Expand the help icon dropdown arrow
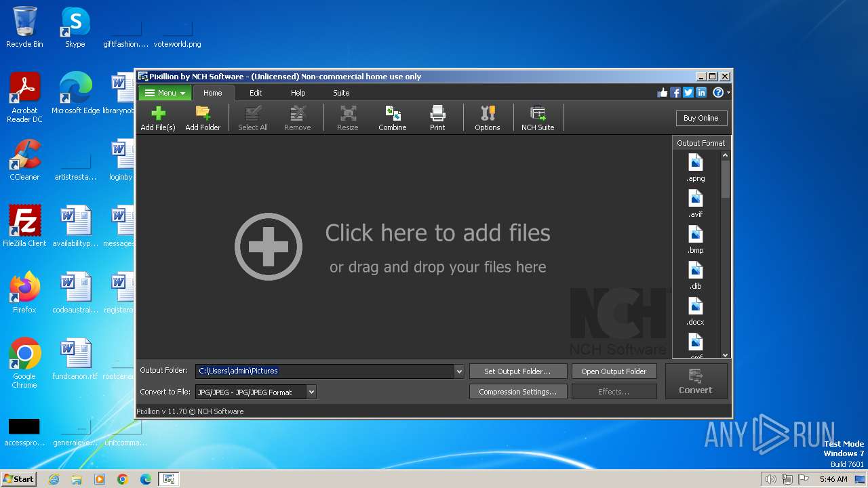 click(x=728, y=93)
